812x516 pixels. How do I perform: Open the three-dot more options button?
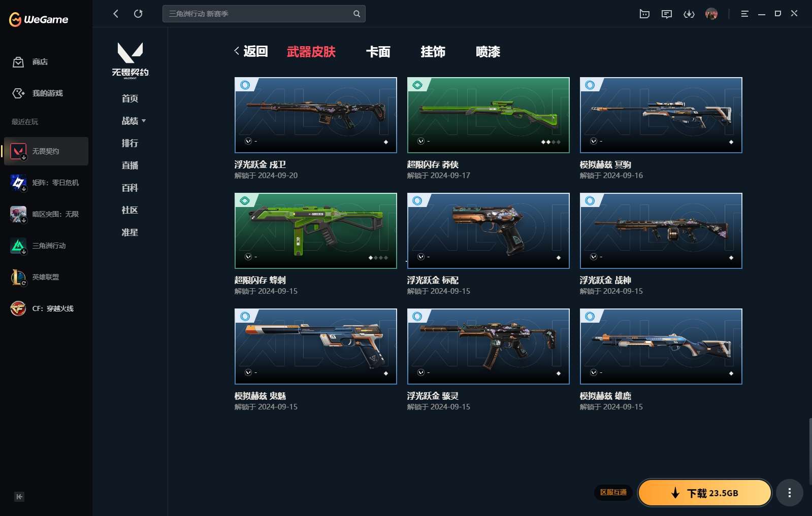click(789, 493)
